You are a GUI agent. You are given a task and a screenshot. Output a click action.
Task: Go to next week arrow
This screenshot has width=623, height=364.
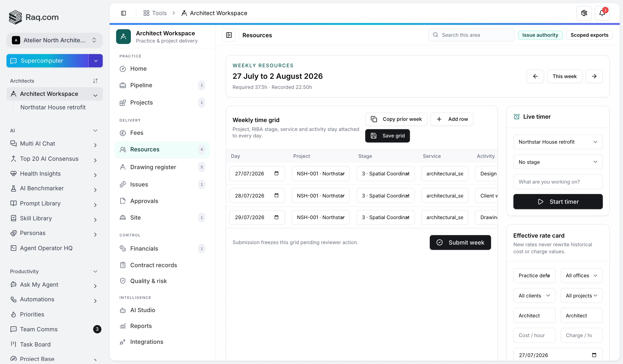click(594, 76)
